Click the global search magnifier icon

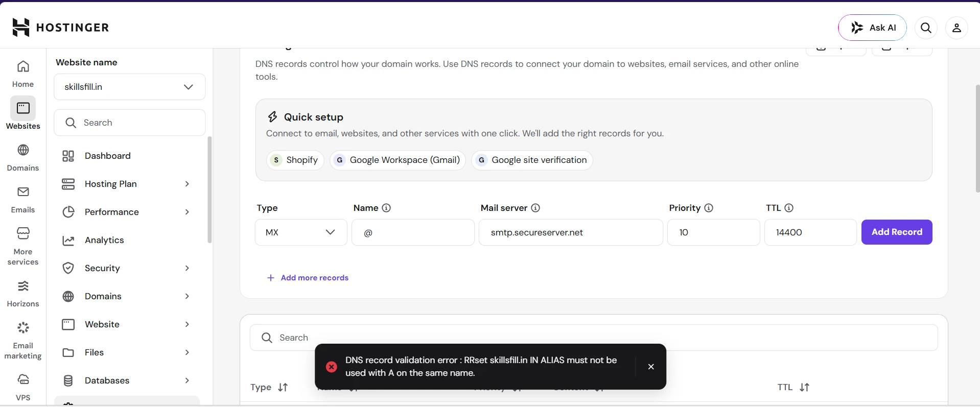tap(926, 28)
